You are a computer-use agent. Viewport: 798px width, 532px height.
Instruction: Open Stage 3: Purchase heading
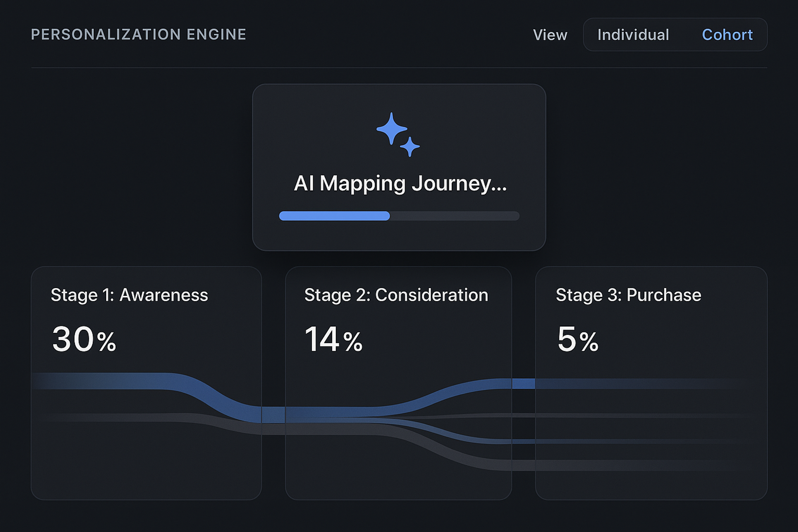(x=628, y=295)
